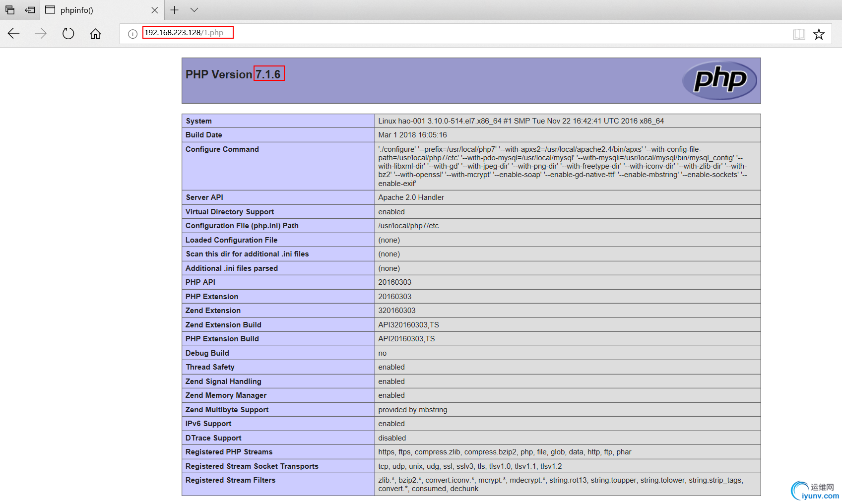Viewport: 842px width, 504px height.
Task: Select the Debug Build label
Action: click(207, 353)
